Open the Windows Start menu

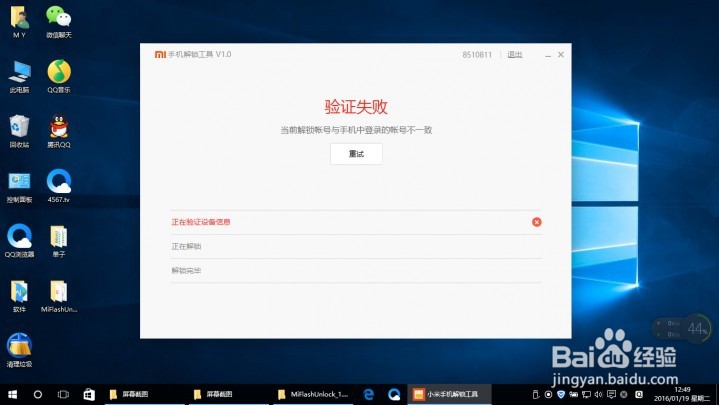[12, 394]
